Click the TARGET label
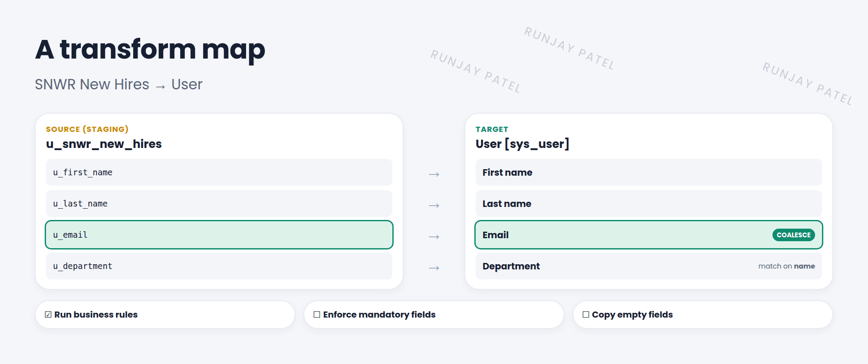This screenshot has height=364, width=868. point(492,129)
